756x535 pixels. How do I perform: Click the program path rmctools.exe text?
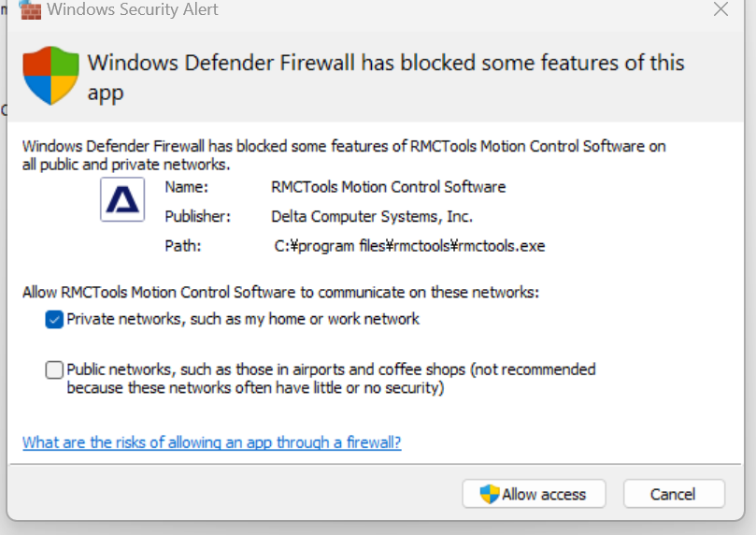click(x=409, y=246)
